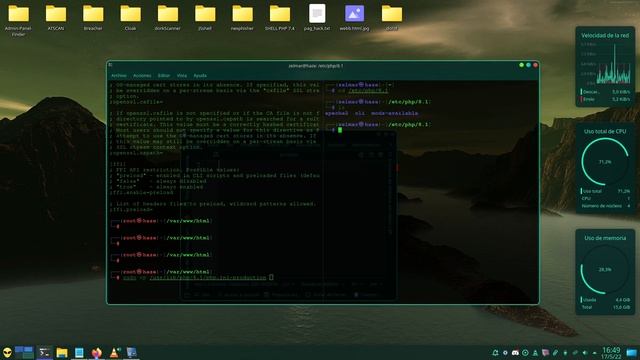
Task: Open the dorkScanner desktop folder
Action: (x=168, y=18)
